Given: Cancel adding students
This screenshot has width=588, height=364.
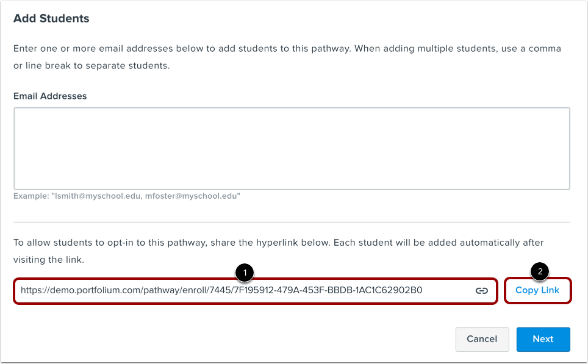Looking at the screenshot, I should [482, 339].
